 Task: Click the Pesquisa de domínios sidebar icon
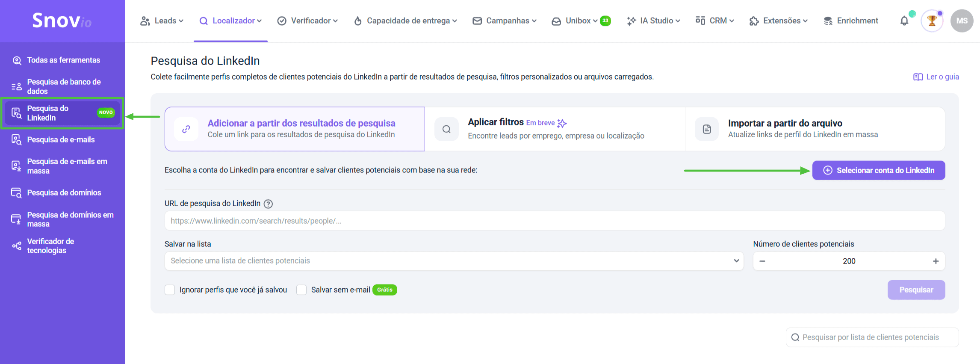16,193
